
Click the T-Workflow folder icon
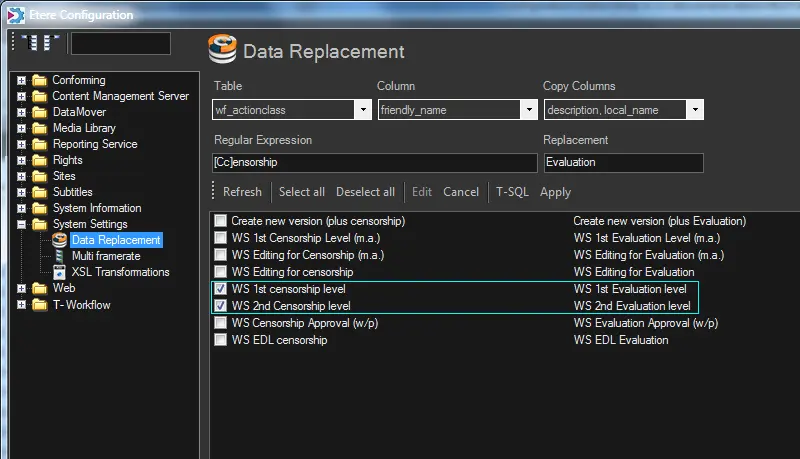click(39, 304)
